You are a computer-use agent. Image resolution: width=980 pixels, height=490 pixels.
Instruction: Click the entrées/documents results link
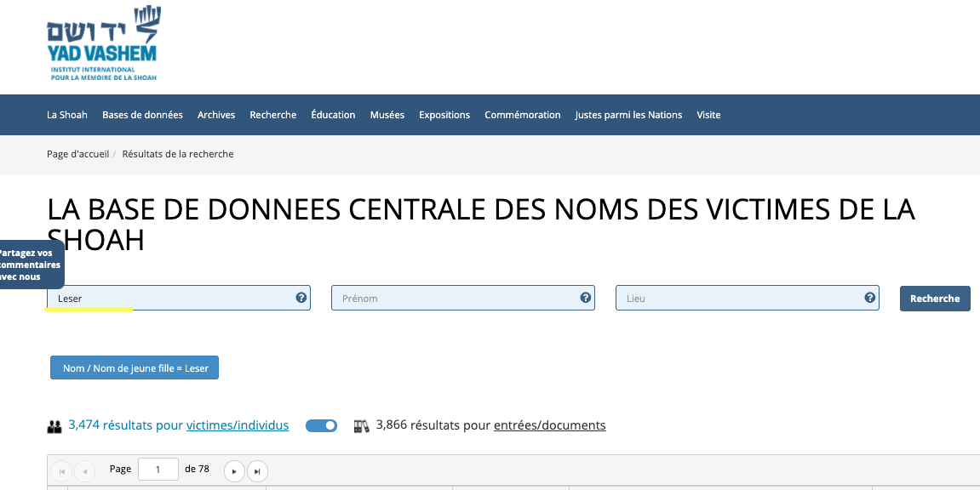pos(549,425)
